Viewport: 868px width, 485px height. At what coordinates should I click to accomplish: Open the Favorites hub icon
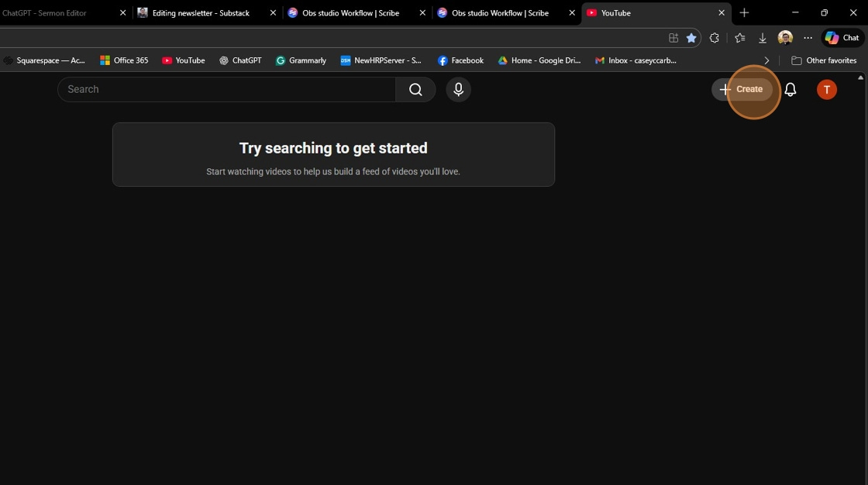739,38
